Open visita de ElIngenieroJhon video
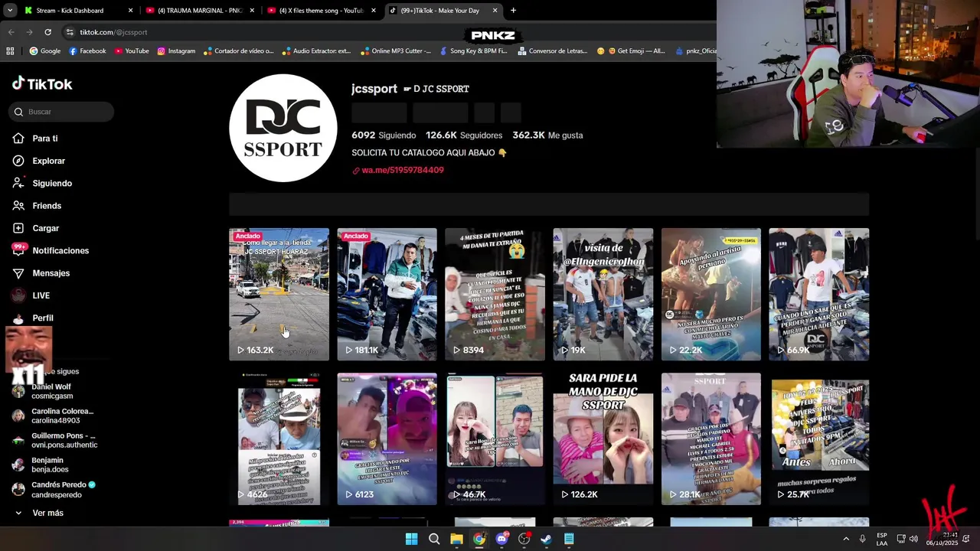Viewport: 980px width, 551px height. point(603,294)
